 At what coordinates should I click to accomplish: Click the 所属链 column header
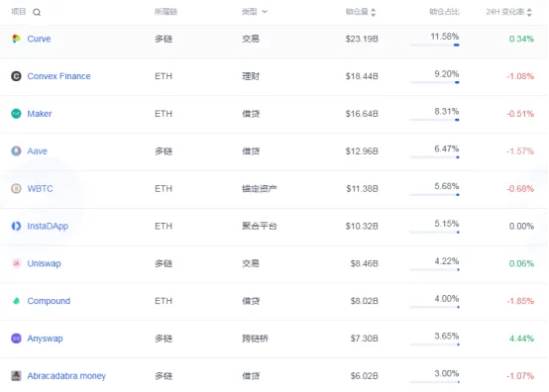[165, 12]
